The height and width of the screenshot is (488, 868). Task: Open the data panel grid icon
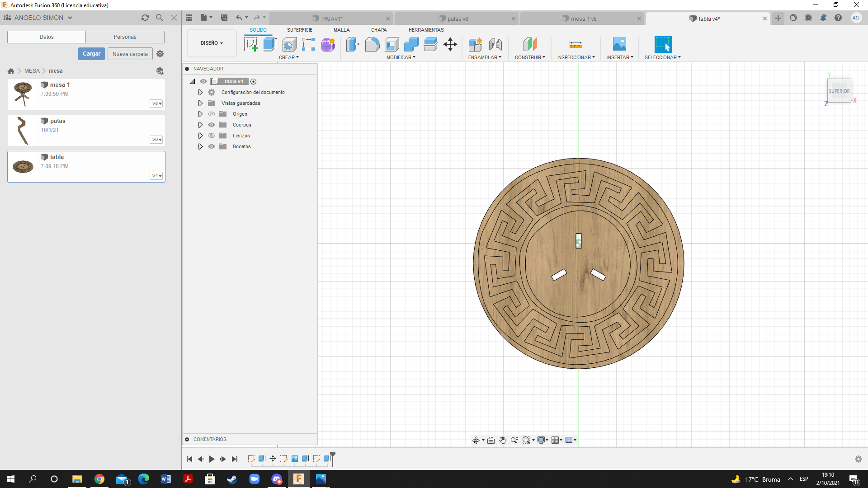pyautogui.click(x=189, y=18)
